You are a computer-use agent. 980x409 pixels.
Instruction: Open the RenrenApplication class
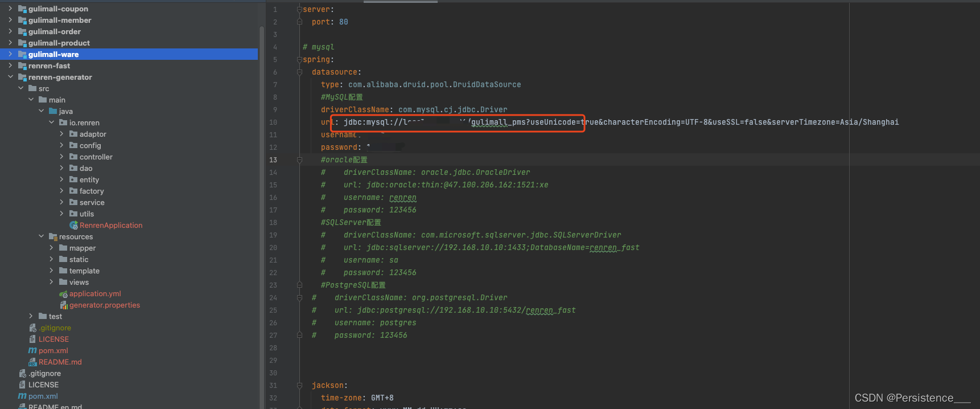tap(111, 225)
